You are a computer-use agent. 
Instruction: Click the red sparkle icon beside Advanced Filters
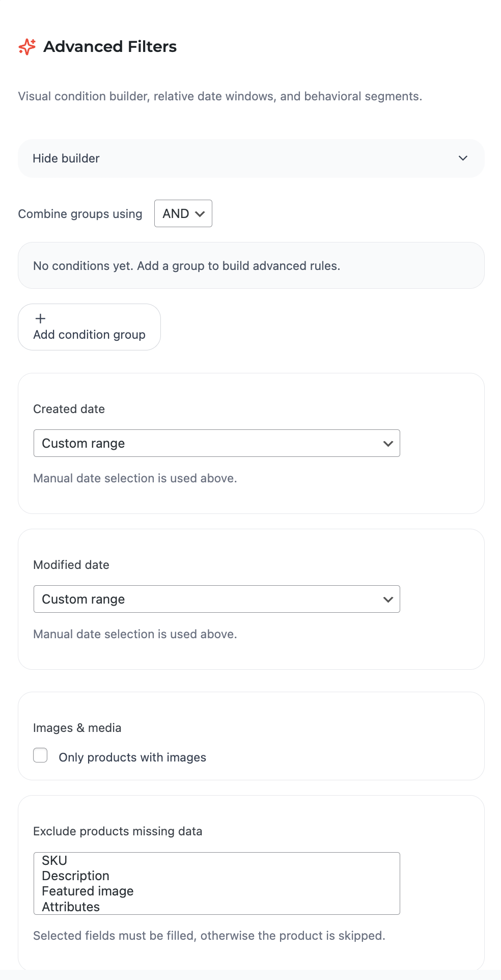pyautogui.click(x=27, y=47)
